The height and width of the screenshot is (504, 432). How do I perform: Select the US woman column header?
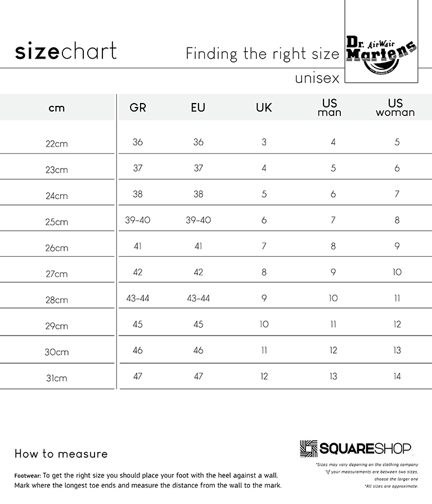395,108
